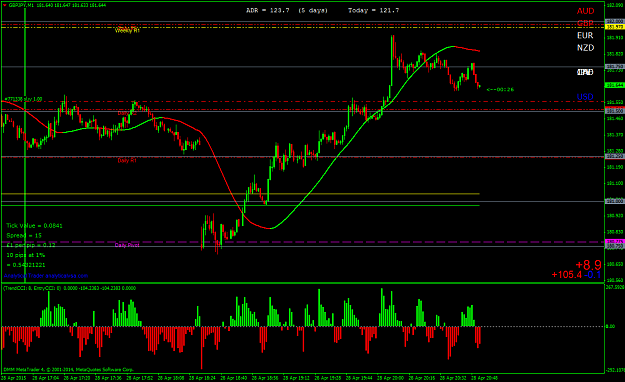The image size is (625, 382).
Task: Click the 28 Apr 20:00 time label
Action: [390, 378]
